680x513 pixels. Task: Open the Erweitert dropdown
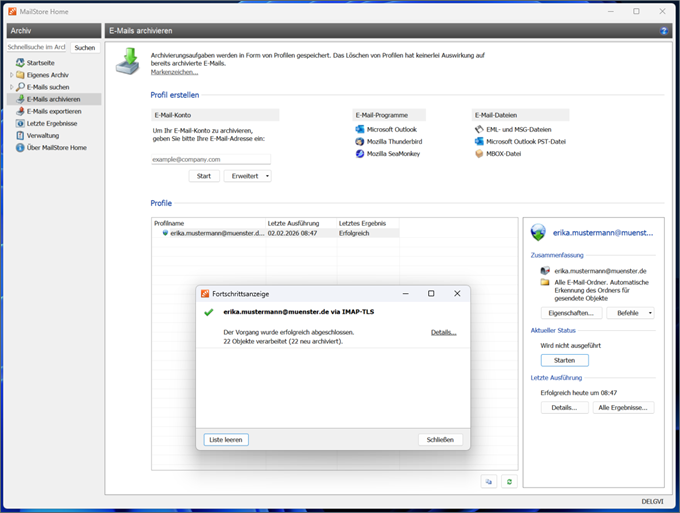(247, 176)
